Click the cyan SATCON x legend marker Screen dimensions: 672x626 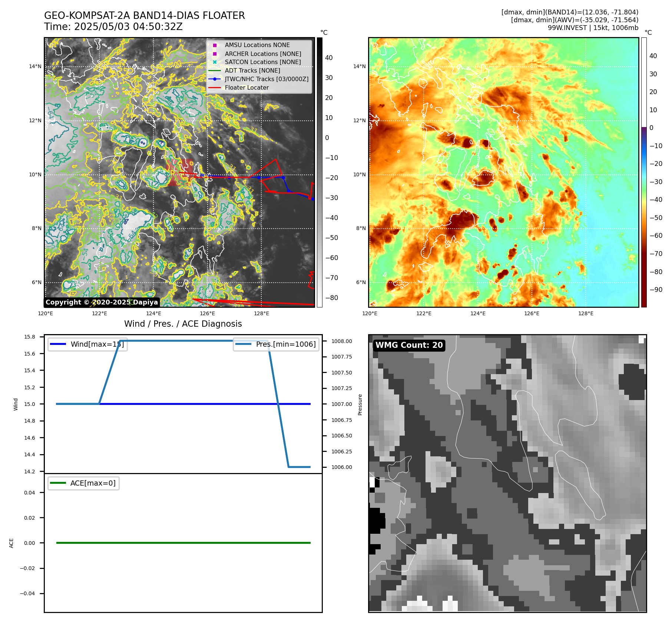tap(215, 62)
